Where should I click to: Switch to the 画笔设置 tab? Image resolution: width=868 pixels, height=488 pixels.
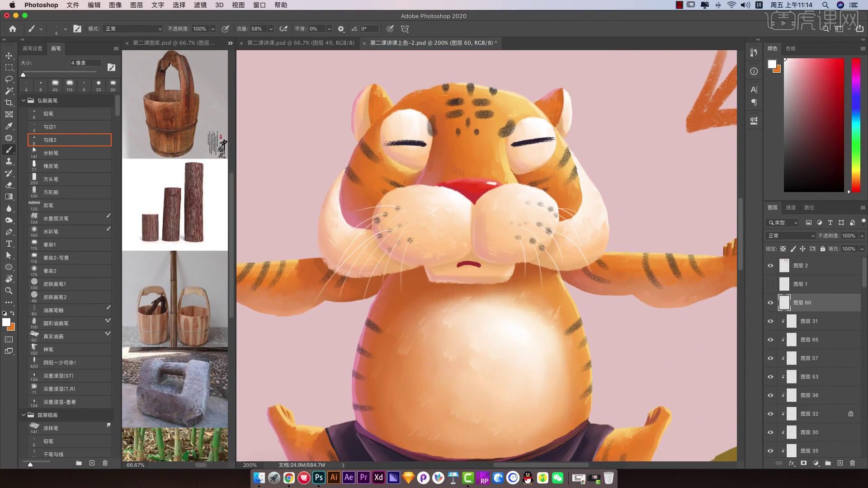[x=33, y=48]
